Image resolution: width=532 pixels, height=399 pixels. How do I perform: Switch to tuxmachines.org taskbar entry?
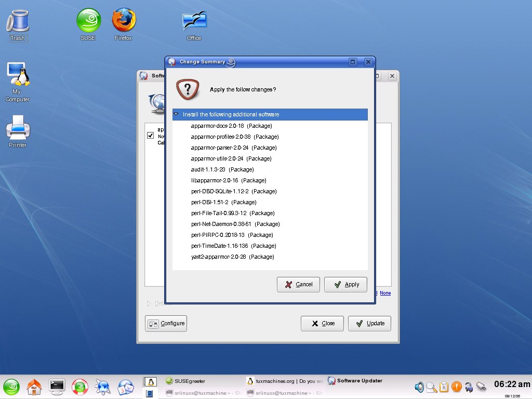pos(285,381)
